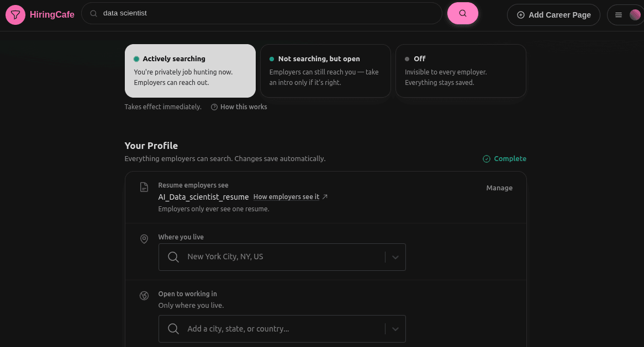The height and width of the screenshot is (347, 644).
Task: Expand the Open to working in dropdown chevron
Action: pos(395,329)
